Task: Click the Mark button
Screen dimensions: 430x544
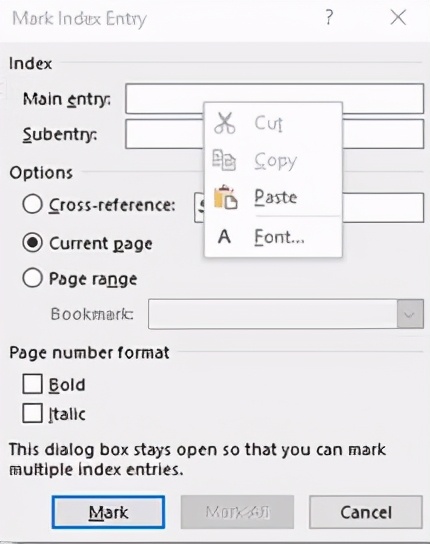Action: [108, 512]
